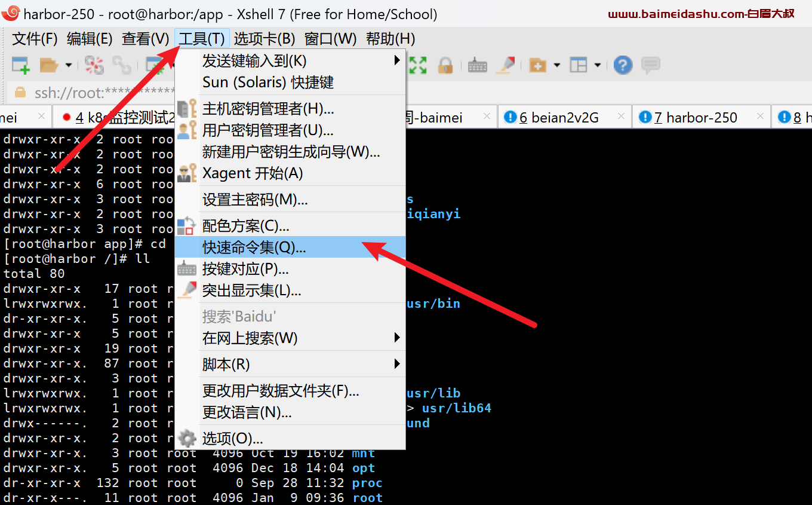Select 快速命令集(Q)... menu entry
The image size is (812, 505).
(290, 247)
